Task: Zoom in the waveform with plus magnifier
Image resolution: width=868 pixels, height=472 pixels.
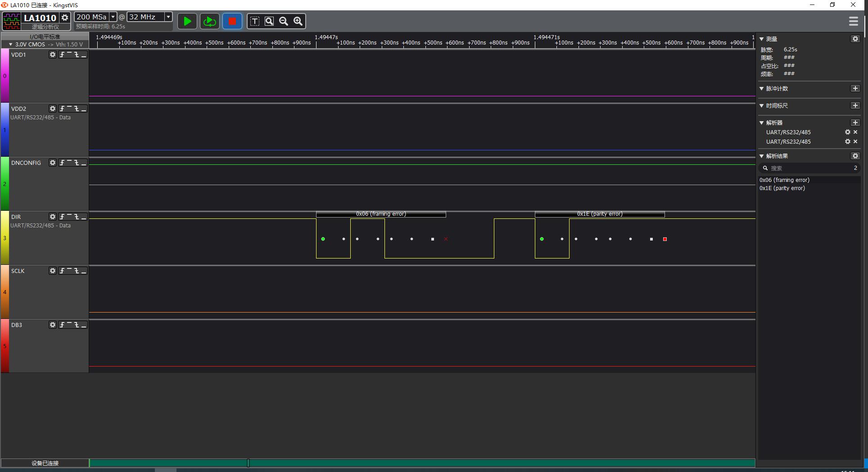Action: tap(298, 21)
